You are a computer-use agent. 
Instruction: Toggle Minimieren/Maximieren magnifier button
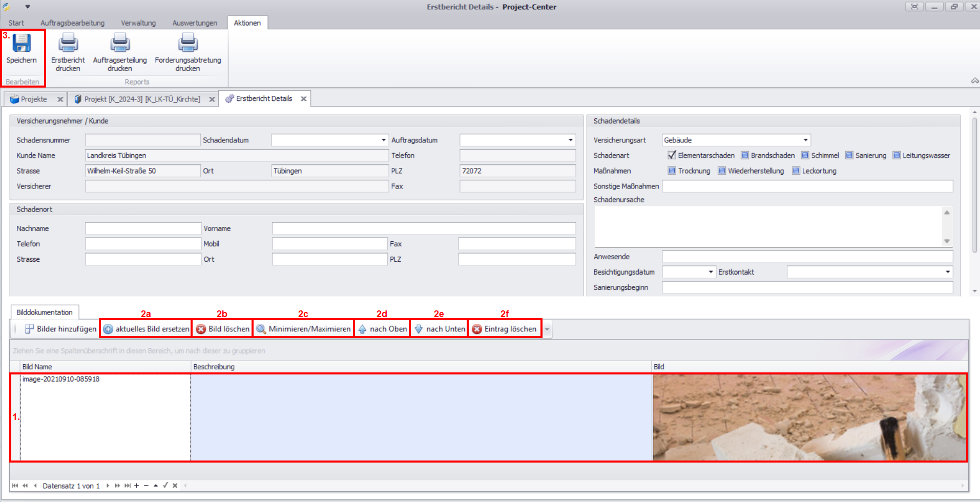(x=303, y=329)
